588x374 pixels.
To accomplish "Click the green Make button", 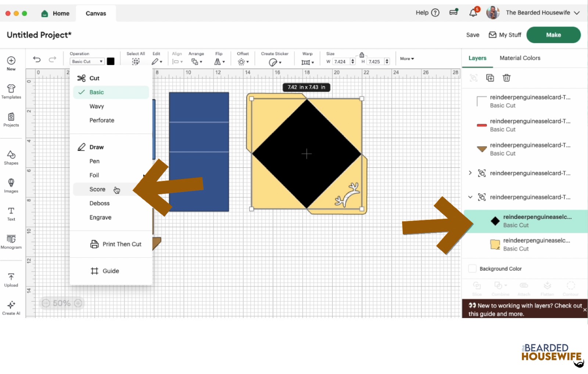I will 553,35.
